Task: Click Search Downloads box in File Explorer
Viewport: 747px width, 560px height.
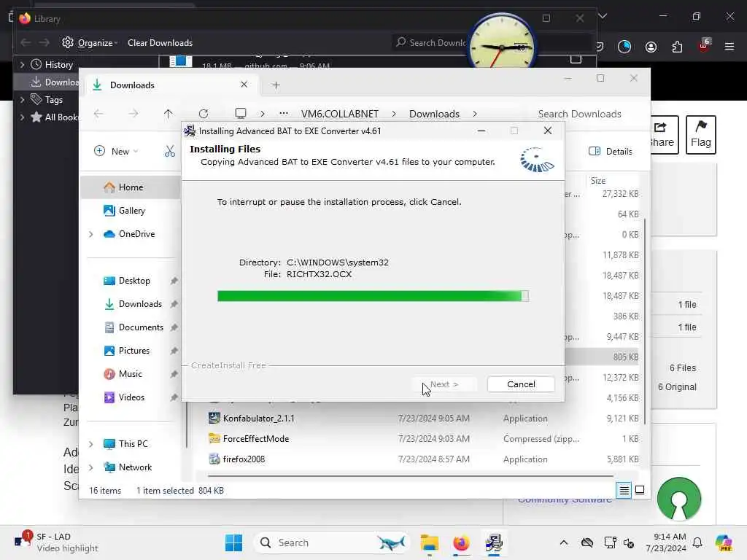Action: [579, 114]
